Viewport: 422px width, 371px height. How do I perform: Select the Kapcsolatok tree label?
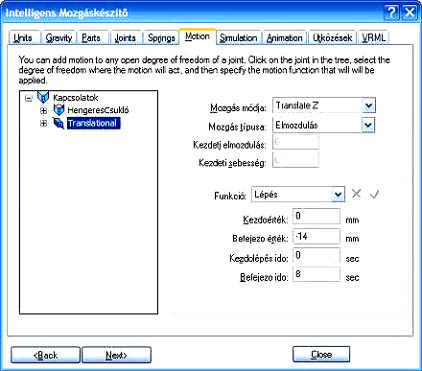(76, 98)
